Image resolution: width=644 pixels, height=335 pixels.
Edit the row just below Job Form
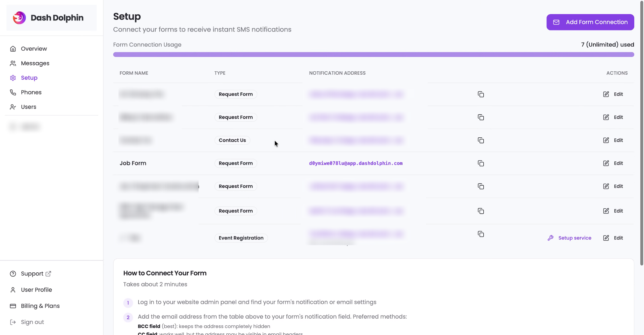point(613,186)
